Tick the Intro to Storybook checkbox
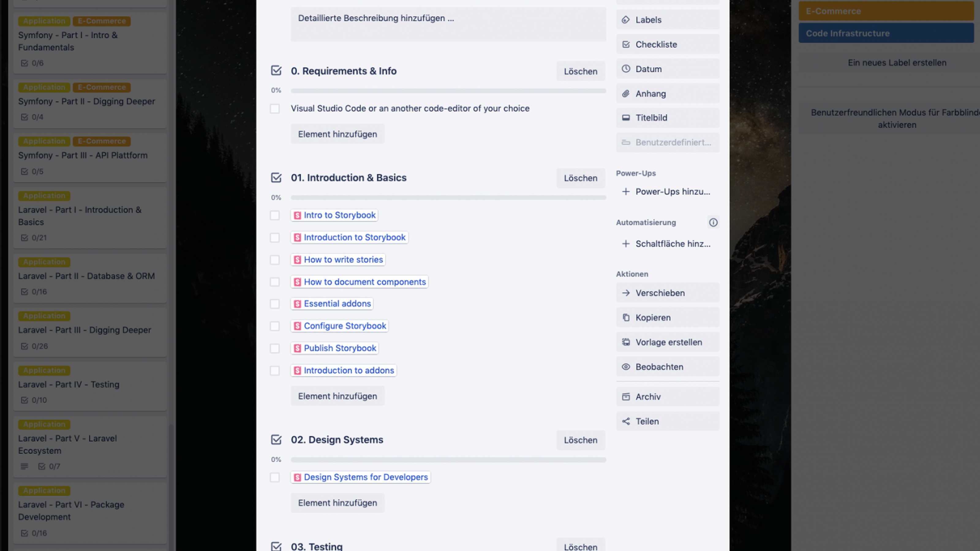The image size is (980, 551). (275, 216)
